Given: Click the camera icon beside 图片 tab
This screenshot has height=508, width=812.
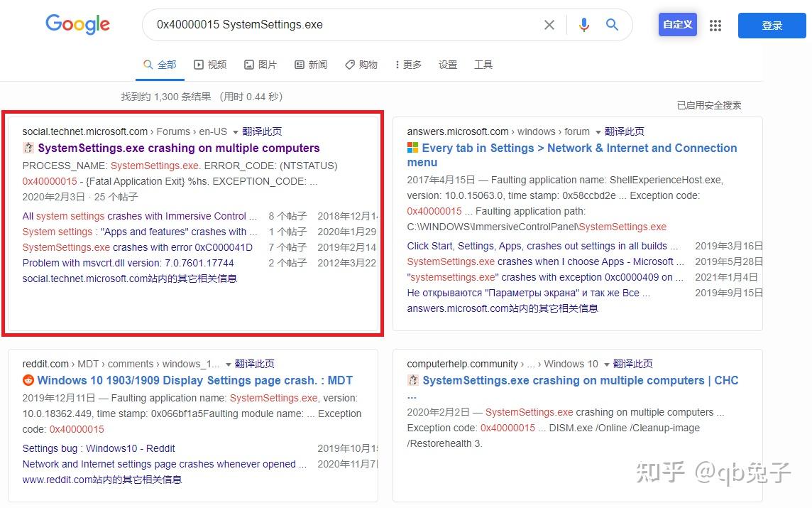Looking at the screenshot, I should pyautogui.click(x=249, y=64).
